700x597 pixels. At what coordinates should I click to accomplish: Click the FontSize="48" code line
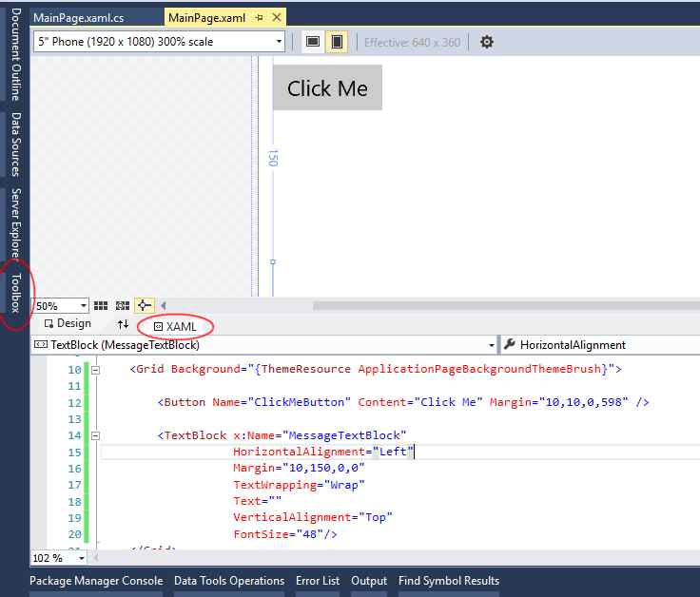pyautogui.click(x=284, y=534)
